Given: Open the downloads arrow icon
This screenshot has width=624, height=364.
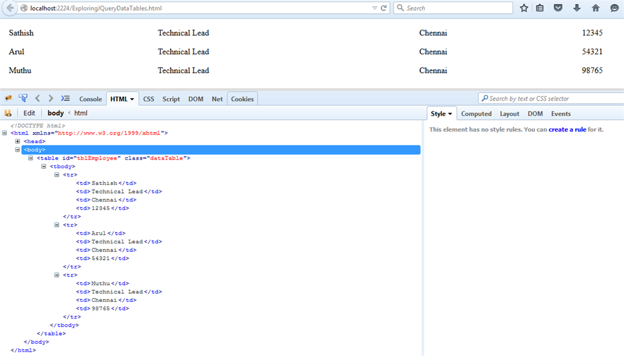Looking at the screenshot, I should [x=576, y=8].
